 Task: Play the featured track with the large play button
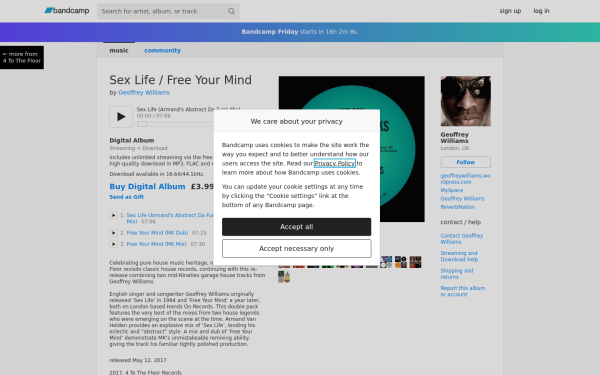coord(121,116)
